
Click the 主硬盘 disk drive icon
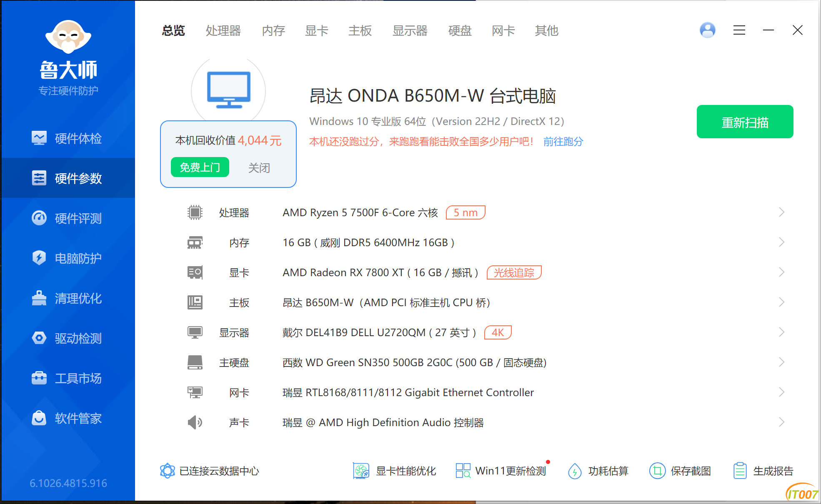point(195,362)
